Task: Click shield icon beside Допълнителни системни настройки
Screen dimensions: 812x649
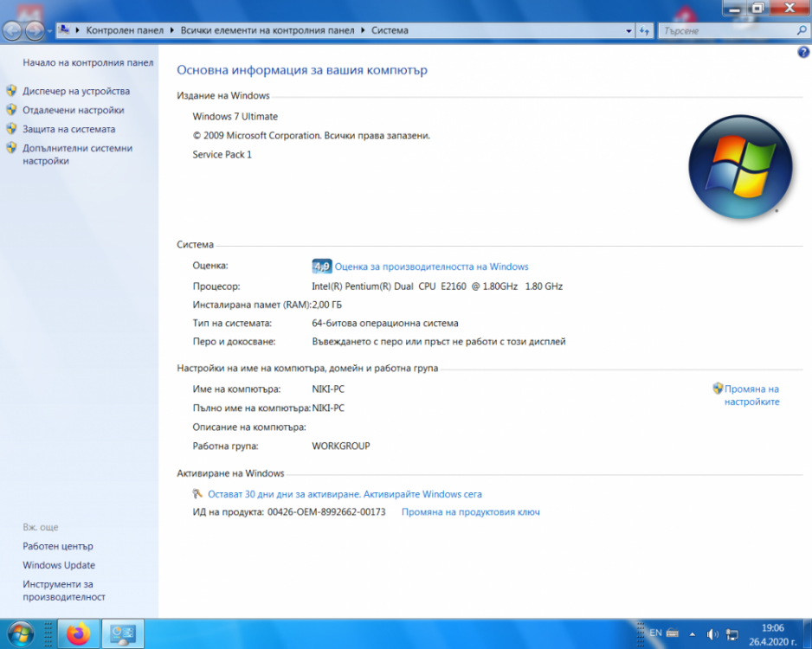Action: coord(11,147)
